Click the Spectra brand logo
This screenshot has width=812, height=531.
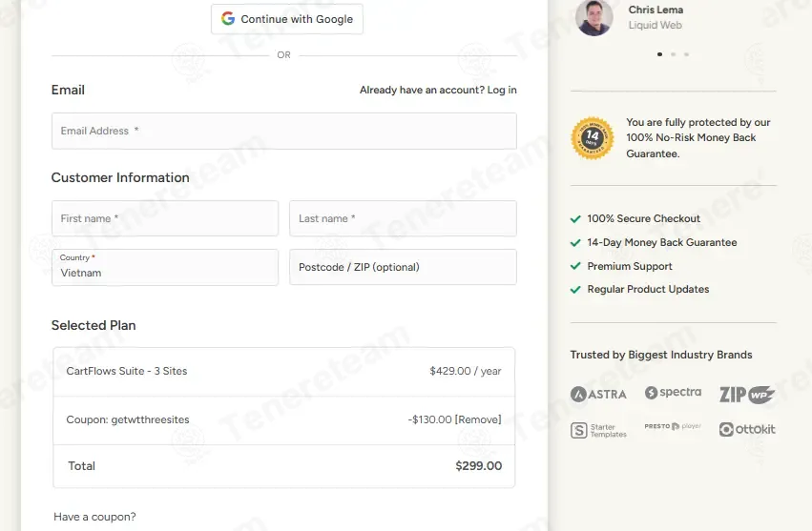674,393
